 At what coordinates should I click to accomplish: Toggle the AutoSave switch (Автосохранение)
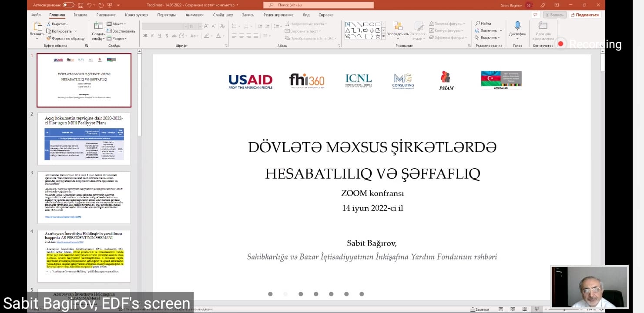tap(68, 5)
